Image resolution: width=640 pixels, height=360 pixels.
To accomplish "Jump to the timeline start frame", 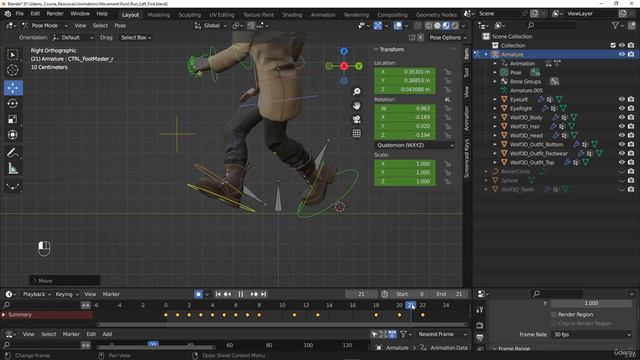I will tap(218, 294).
